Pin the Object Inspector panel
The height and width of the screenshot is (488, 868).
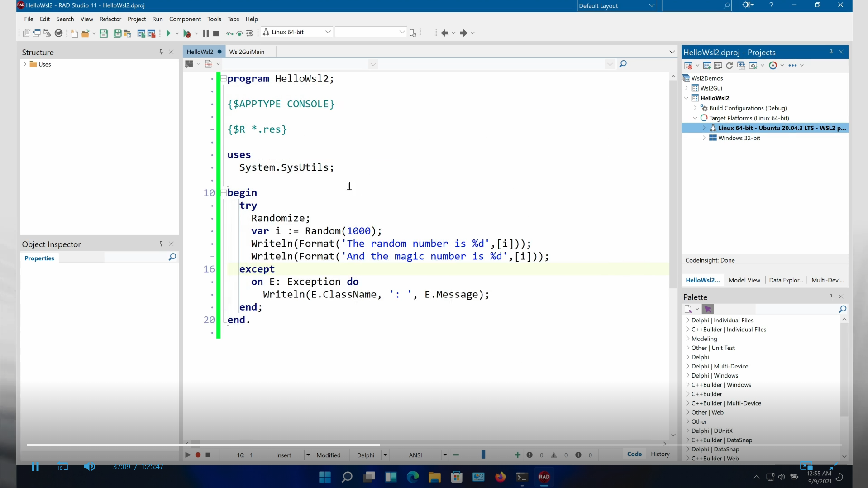(161, 244)
